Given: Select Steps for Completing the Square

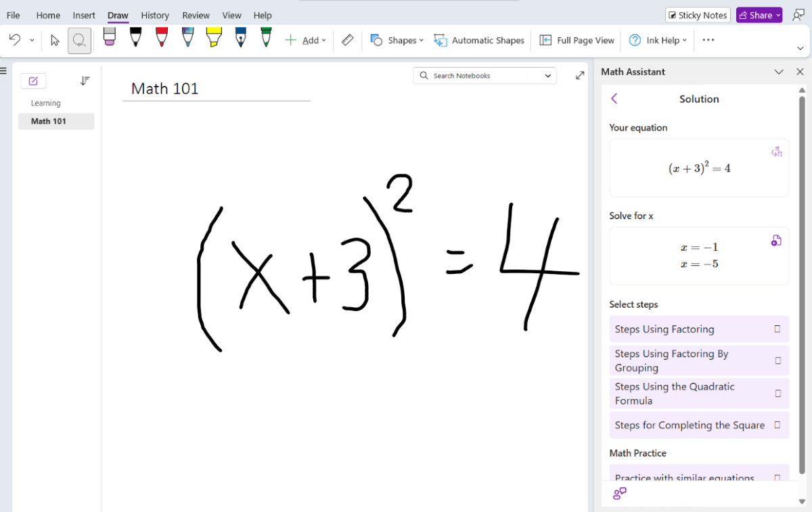Looking at the screenshot, I should (699, 425).
